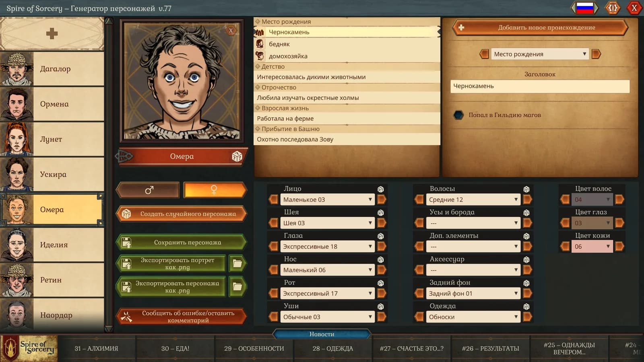
Task: Step to previous Одежда option
Action: (x=419, y=317)
